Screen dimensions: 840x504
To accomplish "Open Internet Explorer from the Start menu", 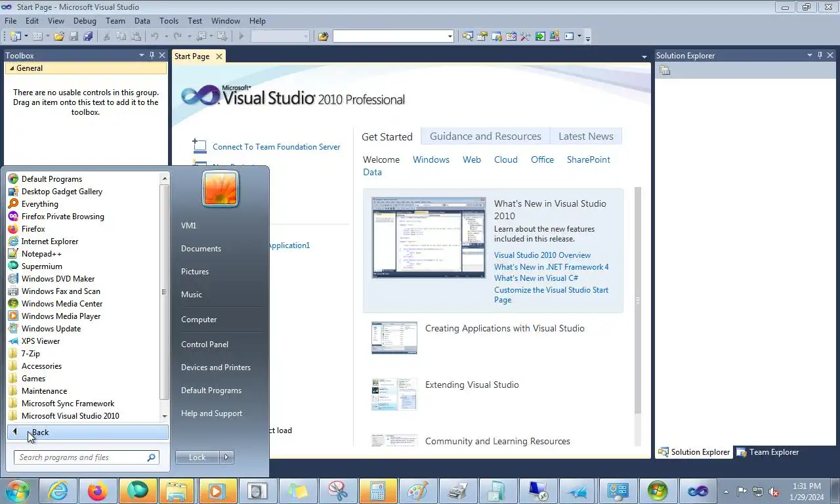I will (87, 241).
